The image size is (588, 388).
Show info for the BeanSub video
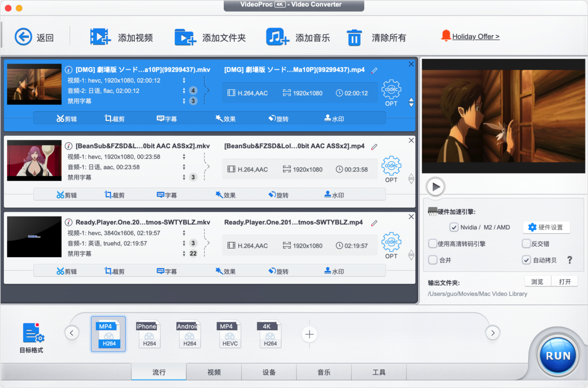(x=69, y=146)
